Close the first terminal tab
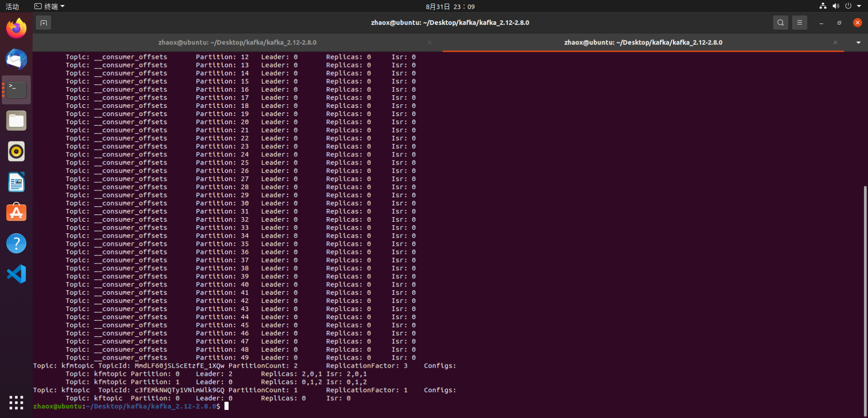The height and width of the screenshot is (418, 868). tap(429, 43)
